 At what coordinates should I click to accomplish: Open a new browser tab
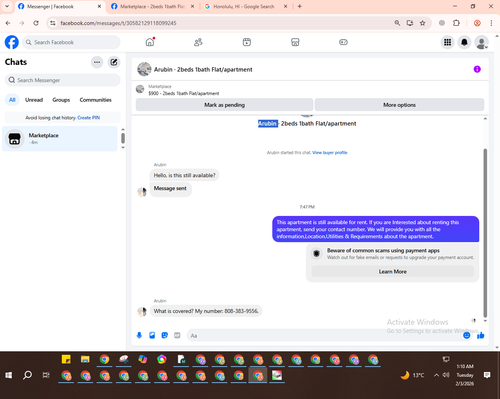pos(299,6)
